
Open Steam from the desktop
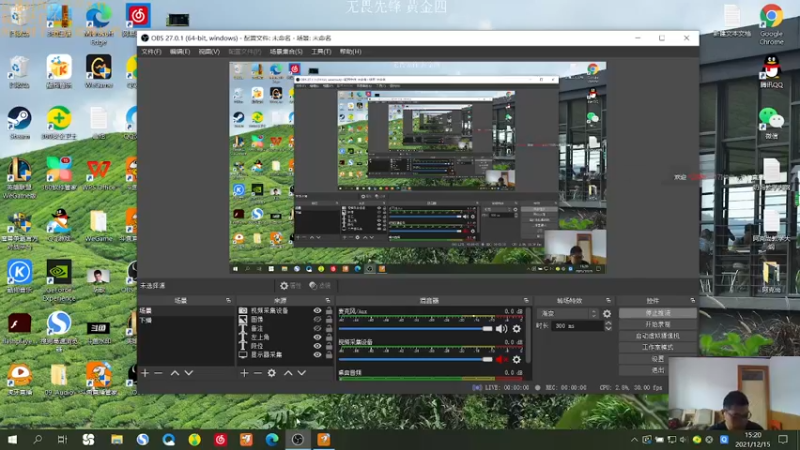(x=19, y=122)
